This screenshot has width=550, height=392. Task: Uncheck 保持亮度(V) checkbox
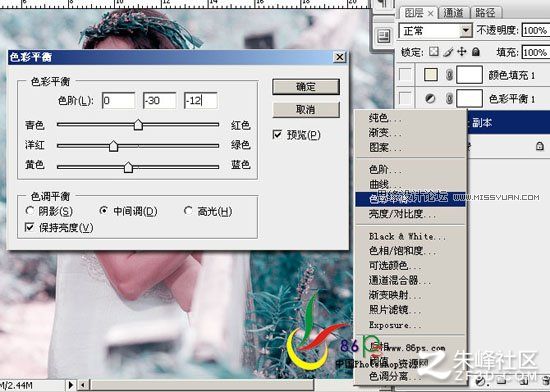pyautogui.click(x=29, y=227)
